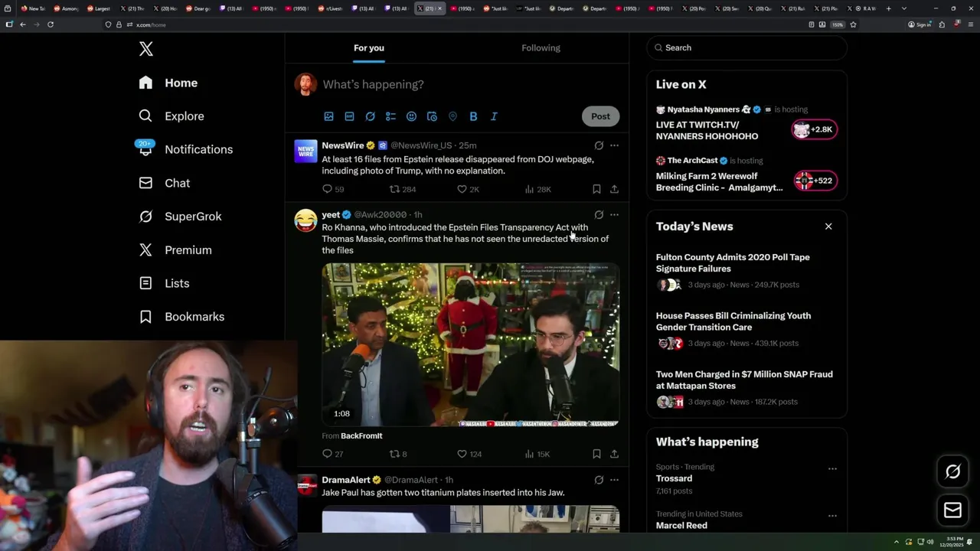Open more options on the DramaAlert post
The image size is (980, 551).
(x=614, y=480)
